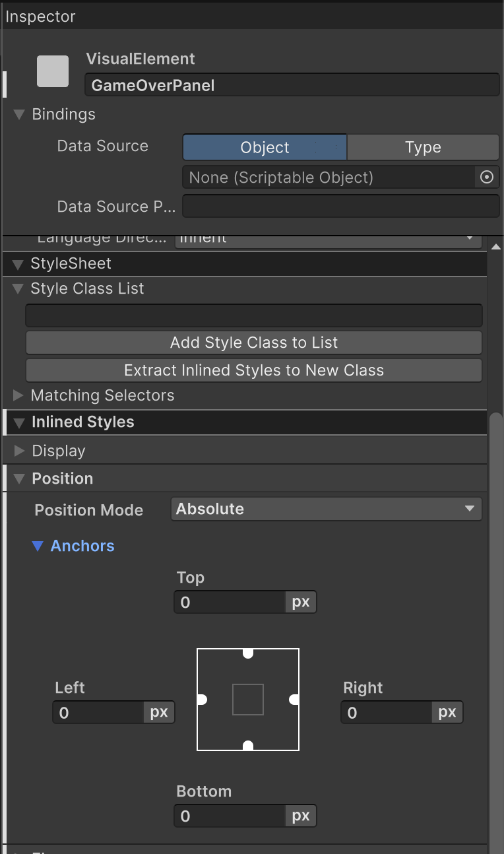
Task: Expand the Display section
Action: (19, 451)
